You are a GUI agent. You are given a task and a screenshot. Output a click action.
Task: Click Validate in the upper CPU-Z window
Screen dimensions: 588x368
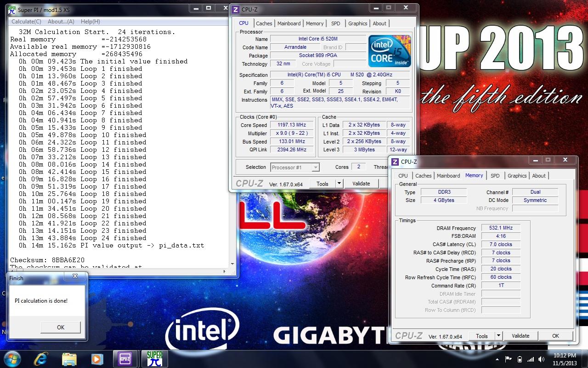tap(361, 184)
